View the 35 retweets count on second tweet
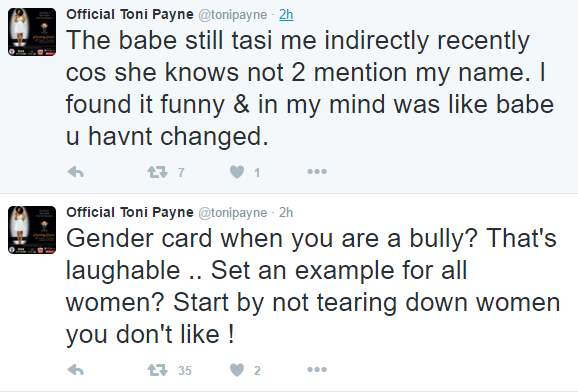The image size is (578, 392). [185, 370]
